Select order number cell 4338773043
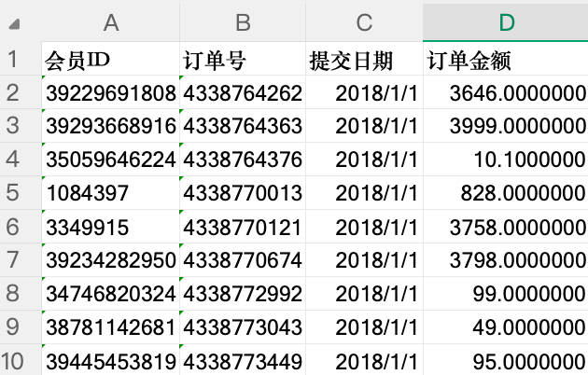 [x=243, y=326]
